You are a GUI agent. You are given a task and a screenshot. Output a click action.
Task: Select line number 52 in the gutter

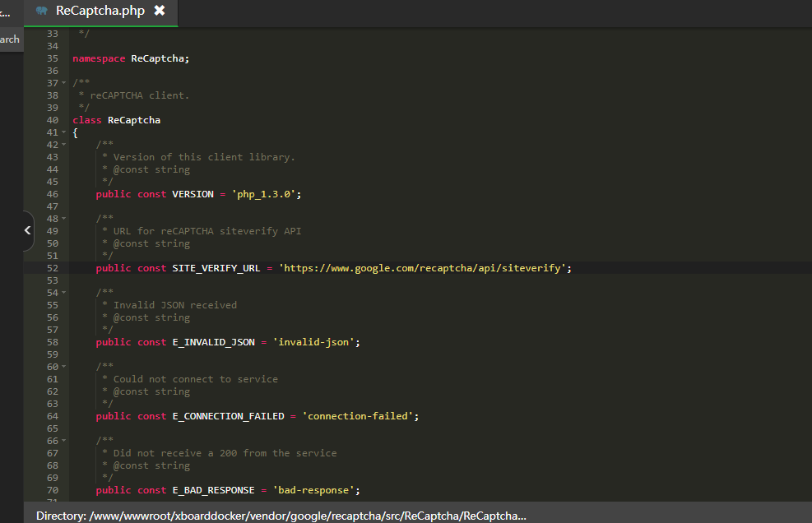click(53, 268)
